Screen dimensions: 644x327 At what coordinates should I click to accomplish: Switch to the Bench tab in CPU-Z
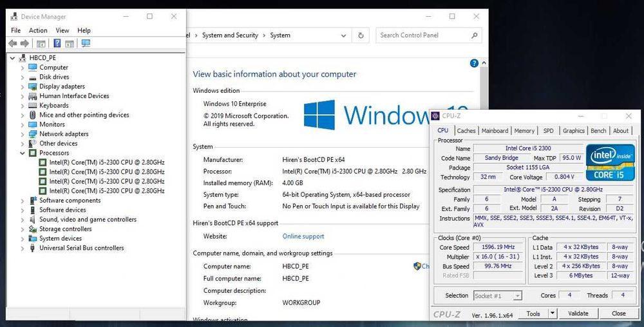pos(598,131)
